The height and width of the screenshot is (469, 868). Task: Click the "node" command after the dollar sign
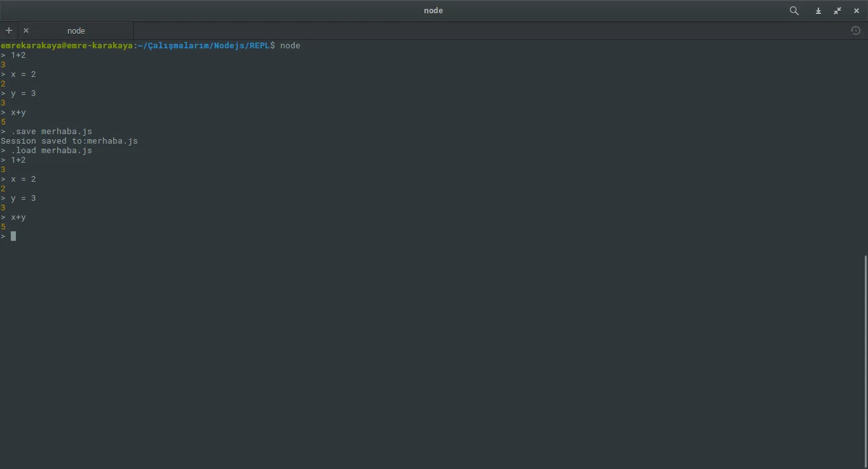[x=290, y=46]
